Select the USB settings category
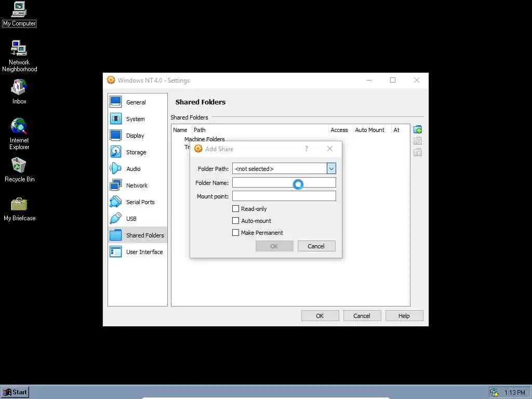 137,219
